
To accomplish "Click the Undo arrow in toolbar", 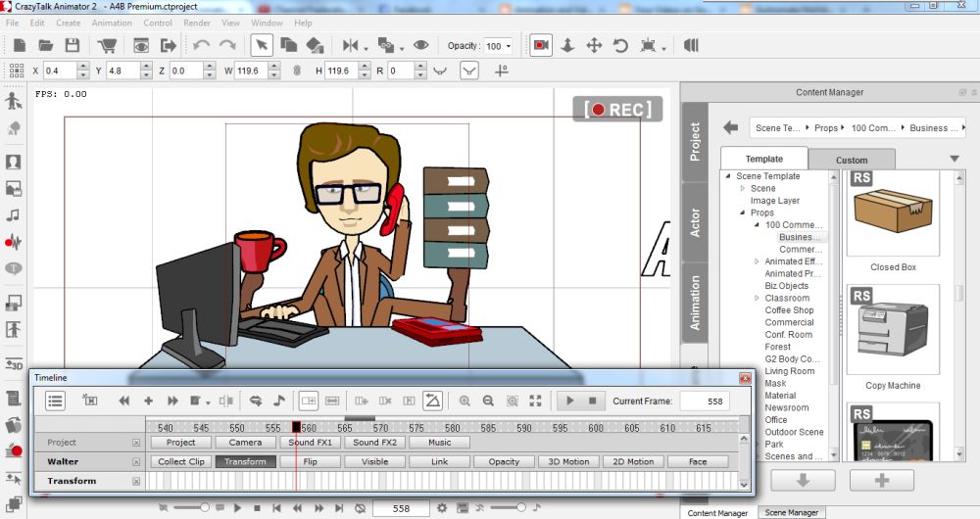I will [x=201, y=45].
